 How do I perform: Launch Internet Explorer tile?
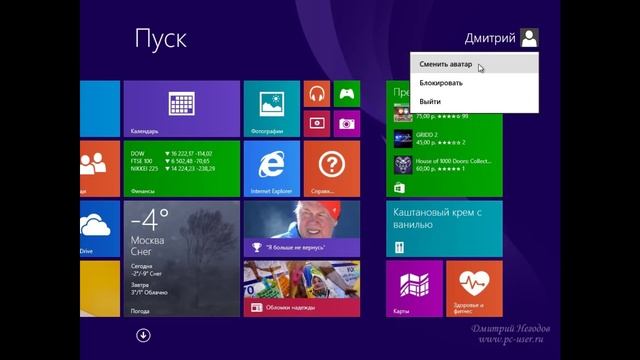(x=272, y=169)
